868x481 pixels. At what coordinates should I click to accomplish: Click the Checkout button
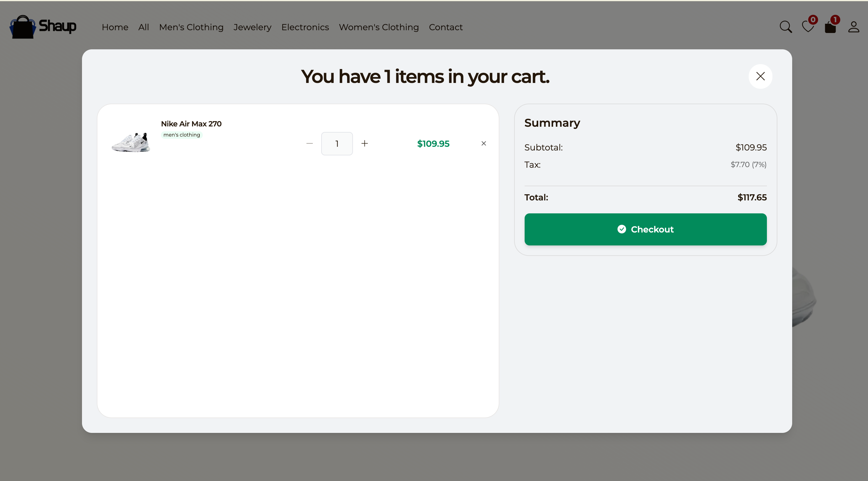tap(645, 229)
